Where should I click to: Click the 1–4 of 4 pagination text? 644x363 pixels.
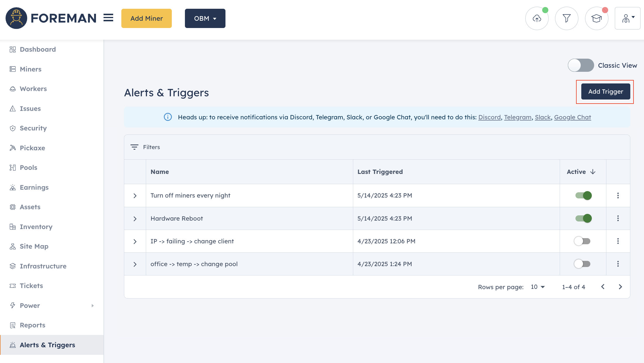[574, 287]
